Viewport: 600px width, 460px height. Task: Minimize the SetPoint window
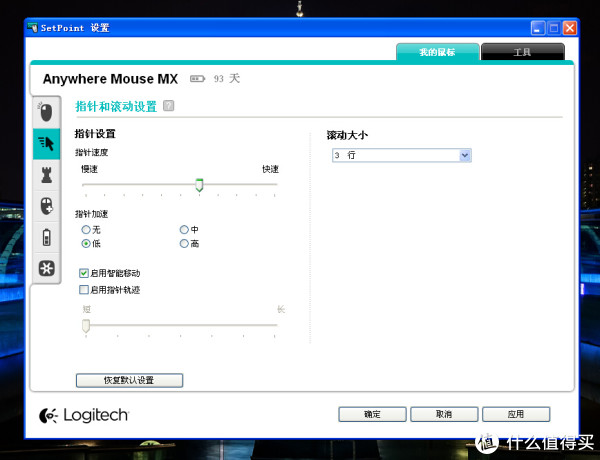[538, 28]
